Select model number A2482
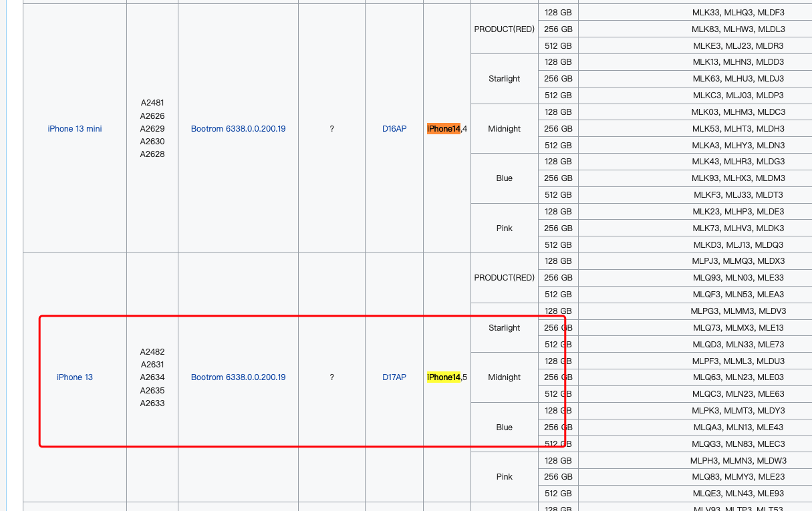This screenshot has height=511, width=812. click(152, 352)
